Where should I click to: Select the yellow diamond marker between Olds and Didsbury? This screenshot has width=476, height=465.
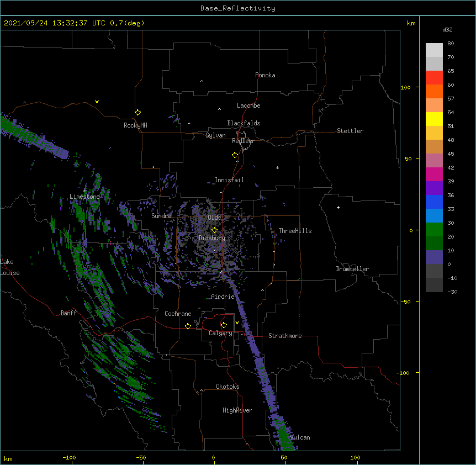(x=214, y=230)
